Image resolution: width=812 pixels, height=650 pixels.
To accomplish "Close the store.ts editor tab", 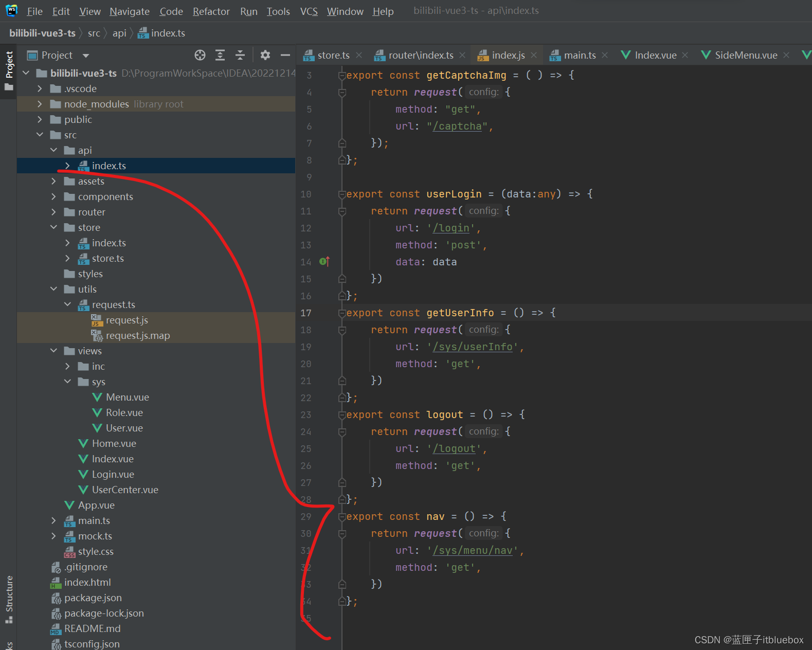I will 359,55.
